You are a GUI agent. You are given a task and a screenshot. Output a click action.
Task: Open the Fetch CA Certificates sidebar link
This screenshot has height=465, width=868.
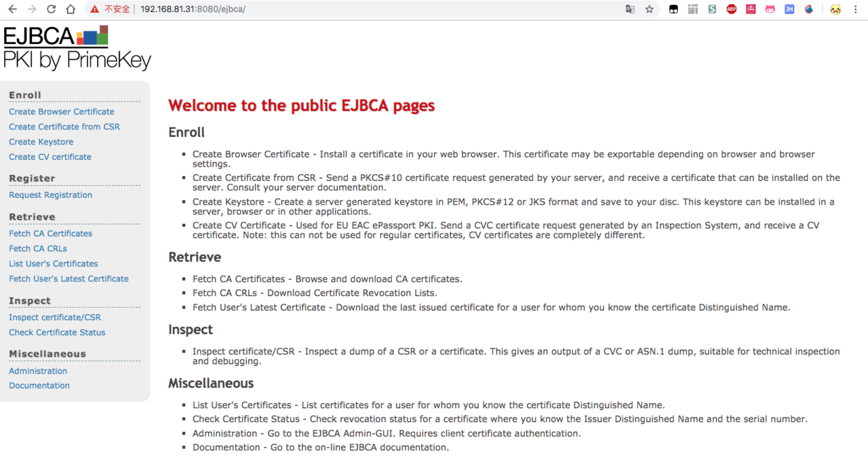[50, 234]
